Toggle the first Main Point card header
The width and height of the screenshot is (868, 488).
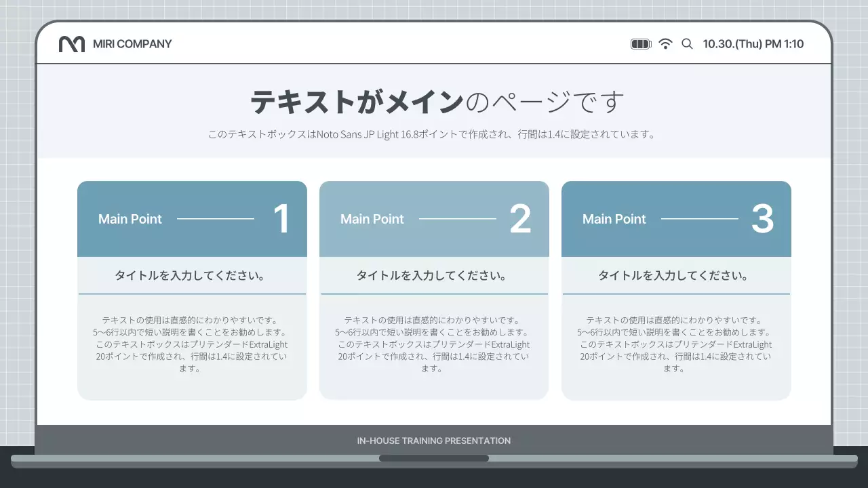point(192,218)
